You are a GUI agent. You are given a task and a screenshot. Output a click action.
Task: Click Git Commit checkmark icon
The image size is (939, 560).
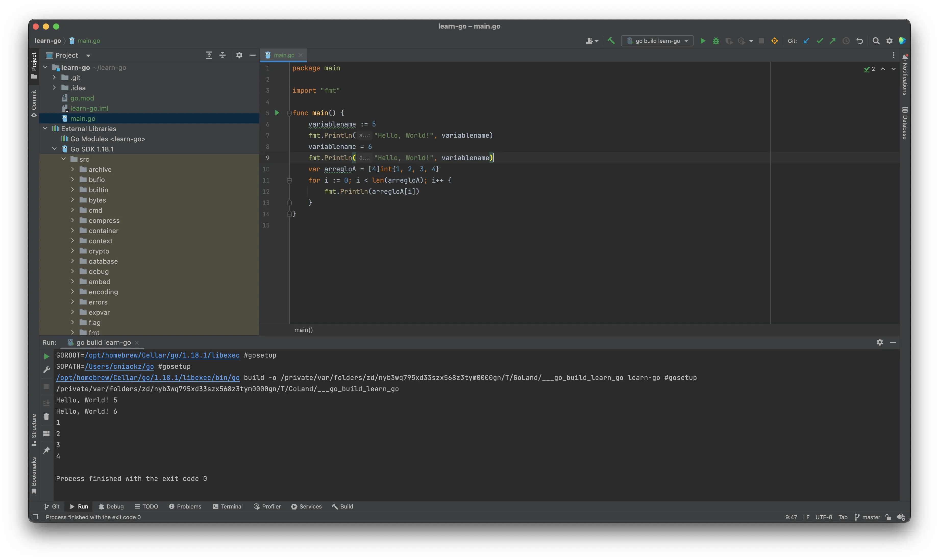click(819, 41)
